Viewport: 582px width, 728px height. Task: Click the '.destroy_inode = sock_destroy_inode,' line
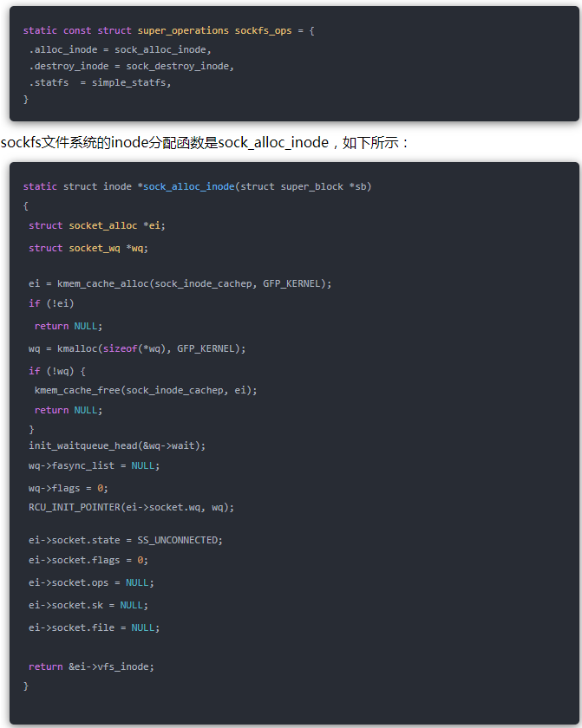132,67
